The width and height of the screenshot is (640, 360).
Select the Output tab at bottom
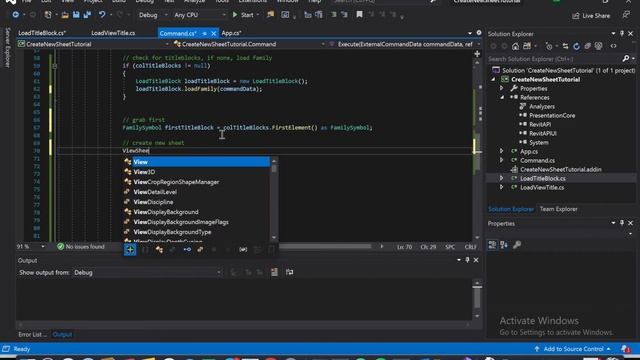(62, 335)
